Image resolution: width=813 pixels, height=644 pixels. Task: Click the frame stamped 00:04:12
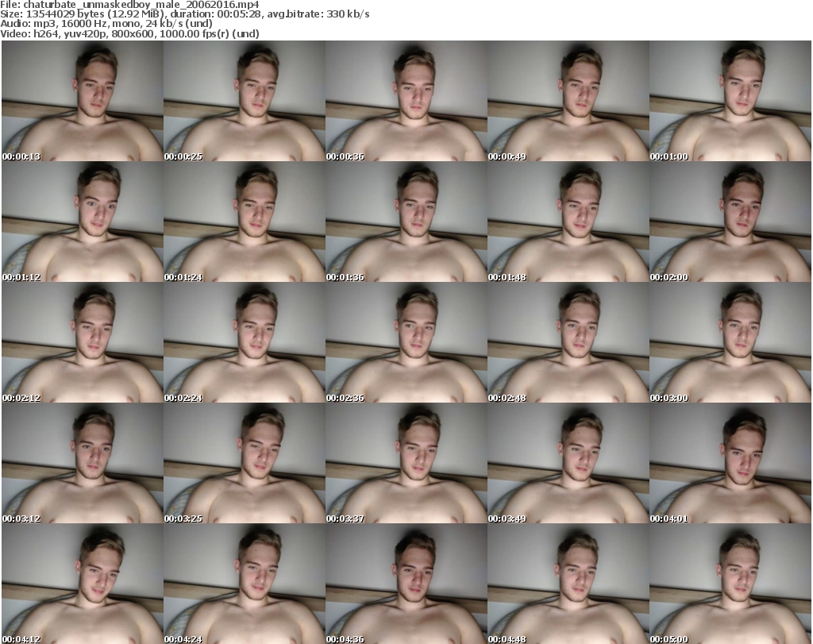[x=83, y=584]
